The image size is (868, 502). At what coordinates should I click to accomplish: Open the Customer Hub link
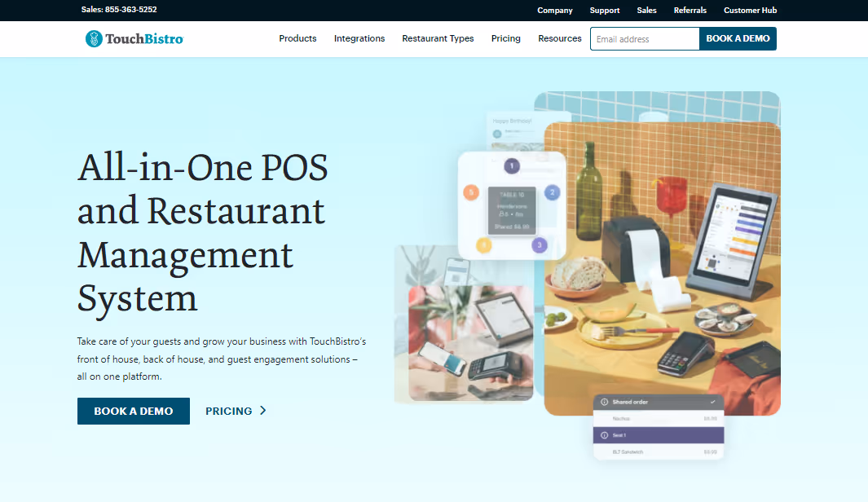pos(750,11)
